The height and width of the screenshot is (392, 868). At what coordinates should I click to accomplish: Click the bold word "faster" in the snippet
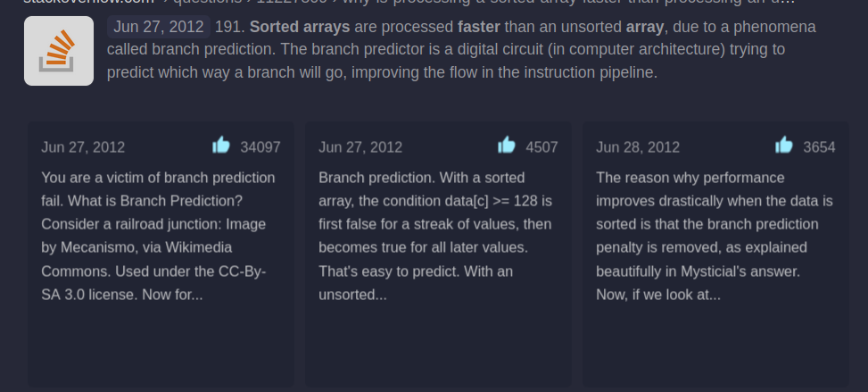[x=482, y=27]
